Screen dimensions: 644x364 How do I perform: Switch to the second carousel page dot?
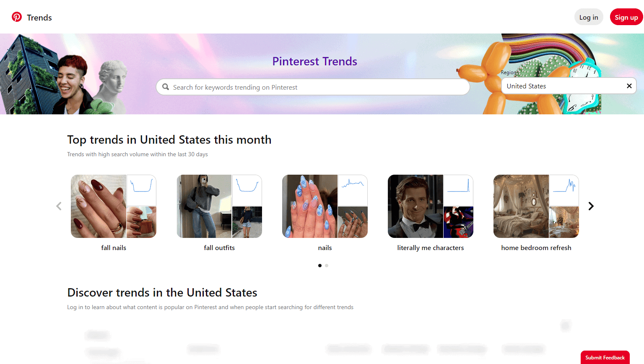(327, 265)
